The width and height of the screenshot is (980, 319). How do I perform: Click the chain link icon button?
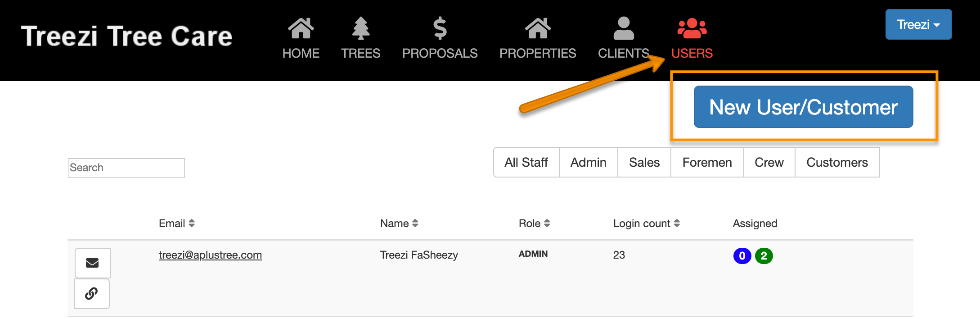click(x=91, y=294)
